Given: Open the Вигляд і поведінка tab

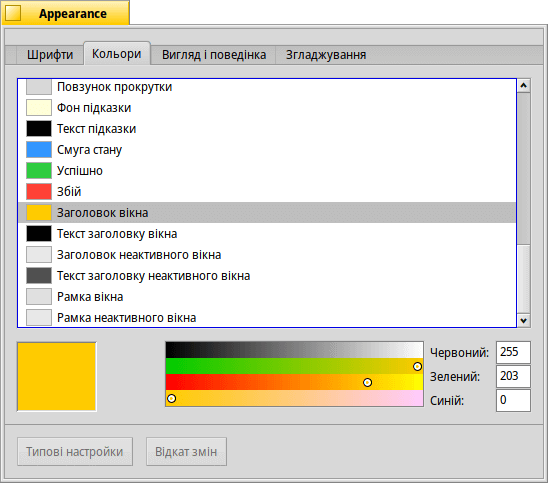Looking at the screenshot, I should pos(214,55).
